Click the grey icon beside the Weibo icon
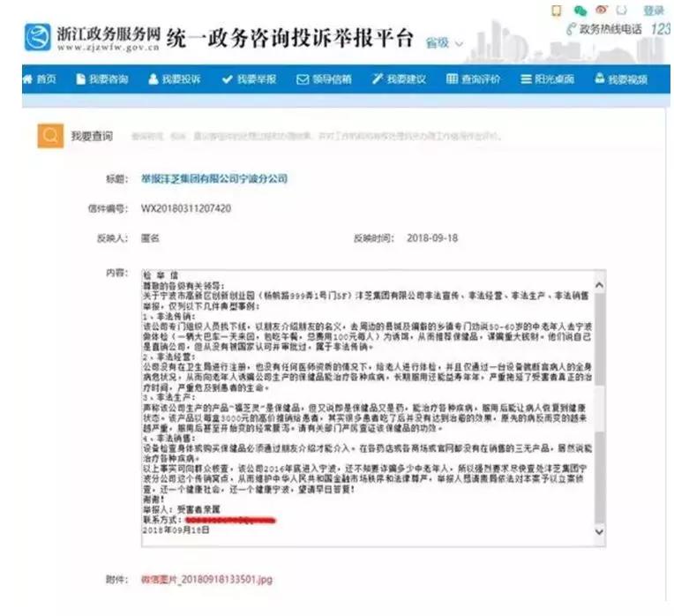Screen dimensions: 674x616 (622, 10)
